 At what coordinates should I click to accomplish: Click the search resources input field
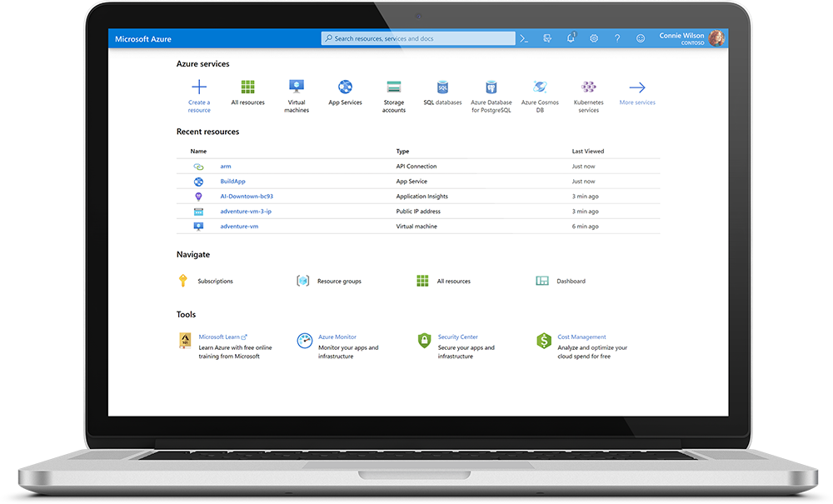[x=418, y=38]
